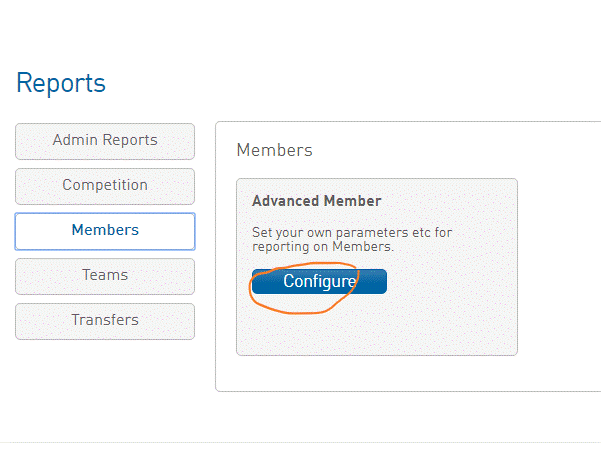Click the Members panel heading
The width and height of the screenshot is (601, 454).
click(x=274, y=150)
